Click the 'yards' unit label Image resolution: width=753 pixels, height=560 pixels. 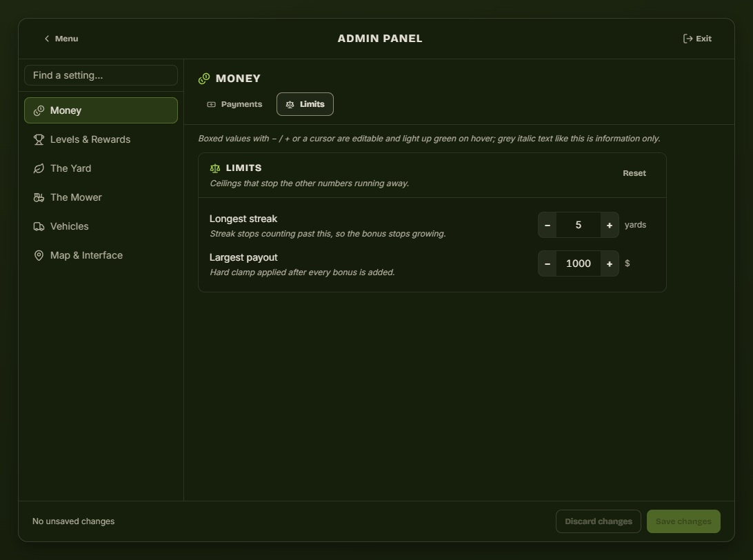point(635,225)
